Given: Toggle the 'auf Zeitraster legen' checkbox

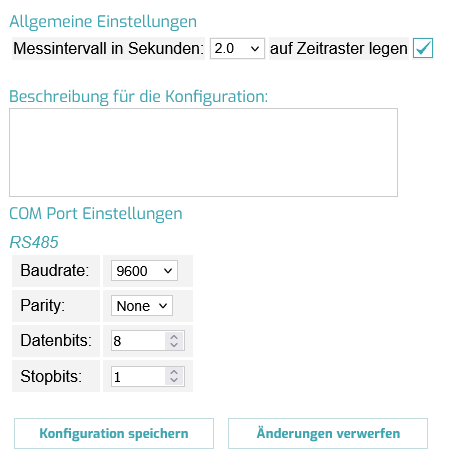Looking at the screenshot, I should (x=423, y=48).
